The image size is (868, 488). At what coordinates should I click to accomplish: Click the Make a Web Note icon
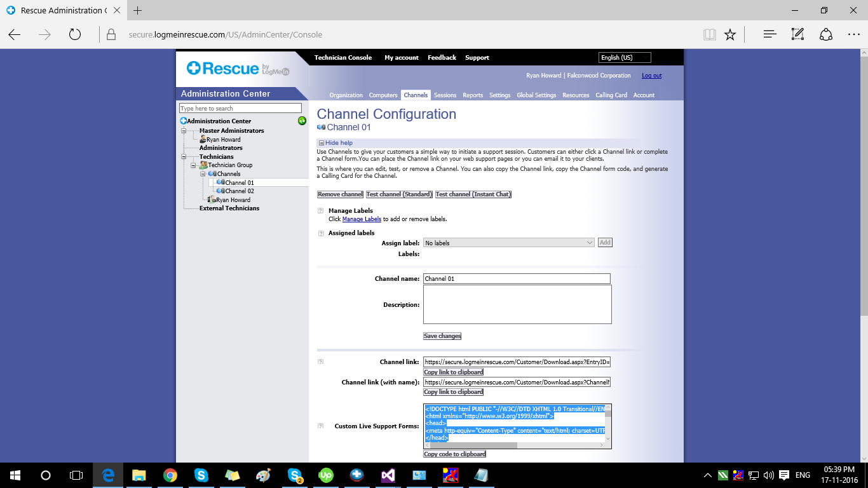(x=798, y=35)
